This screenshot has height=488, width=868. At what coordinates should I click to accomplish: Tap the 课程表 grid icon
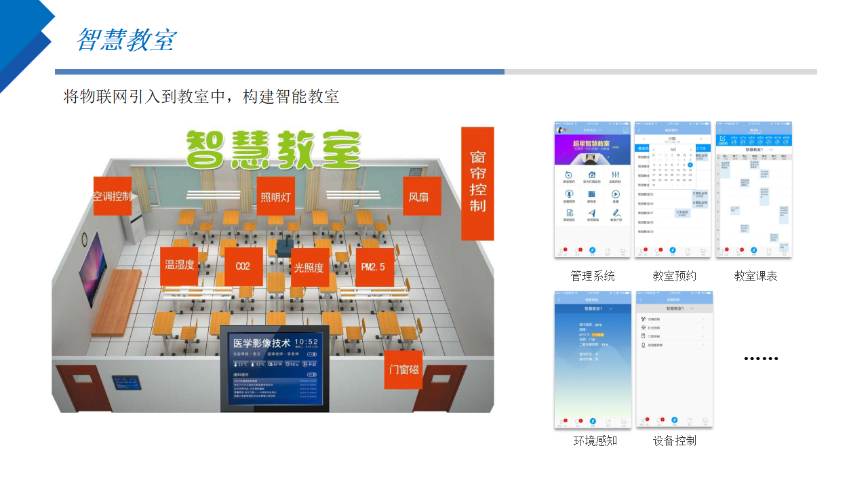592,195
